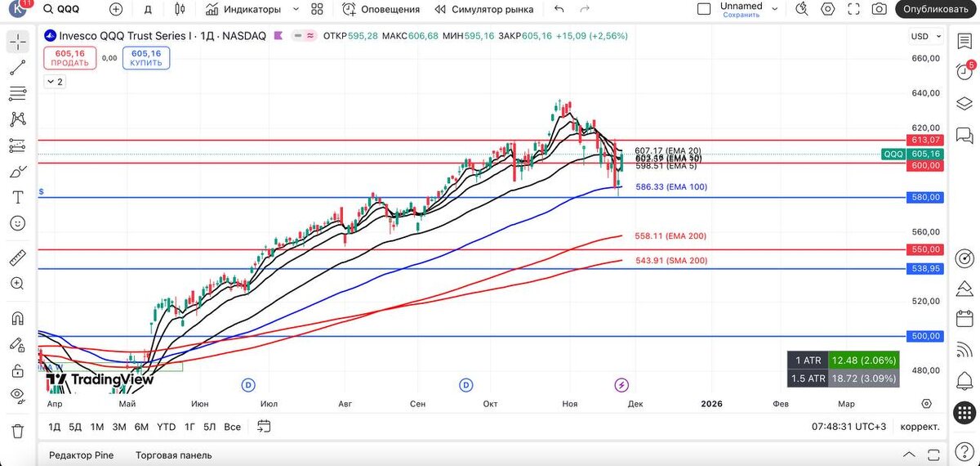The width and height of the screenshot is (980, 466).
Task: Open the patterns drawing tool
Action: point(17,119)
